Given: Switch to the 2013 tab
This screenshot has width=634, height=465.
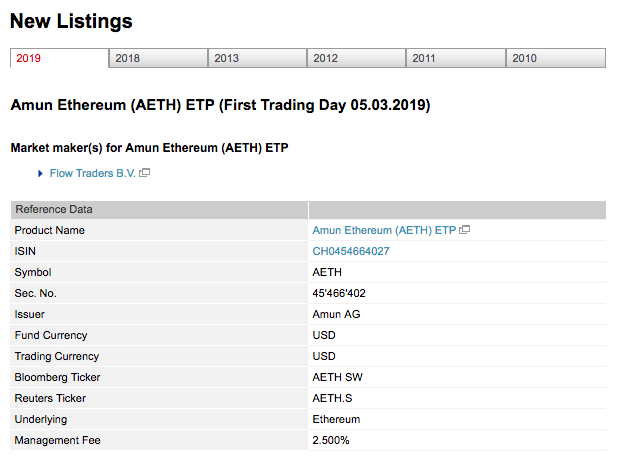Looking at the screenshot, I should 258,58.
